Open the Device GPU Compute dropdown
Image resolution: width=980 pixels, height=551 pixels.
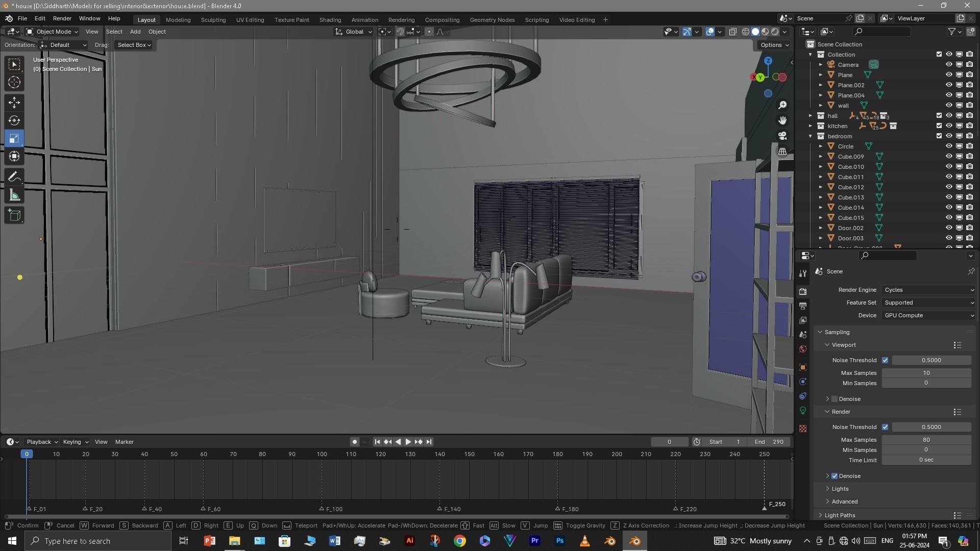[928, 315]
